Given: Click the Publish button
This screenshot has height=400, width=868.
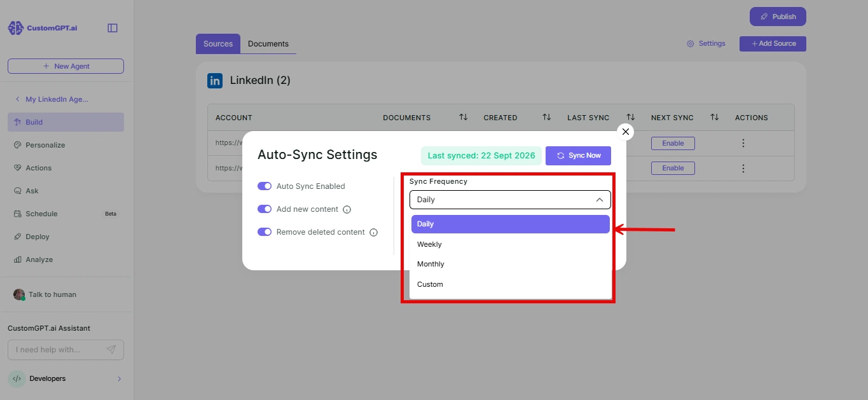Looking at the screenshot, I should pos(778,17).
